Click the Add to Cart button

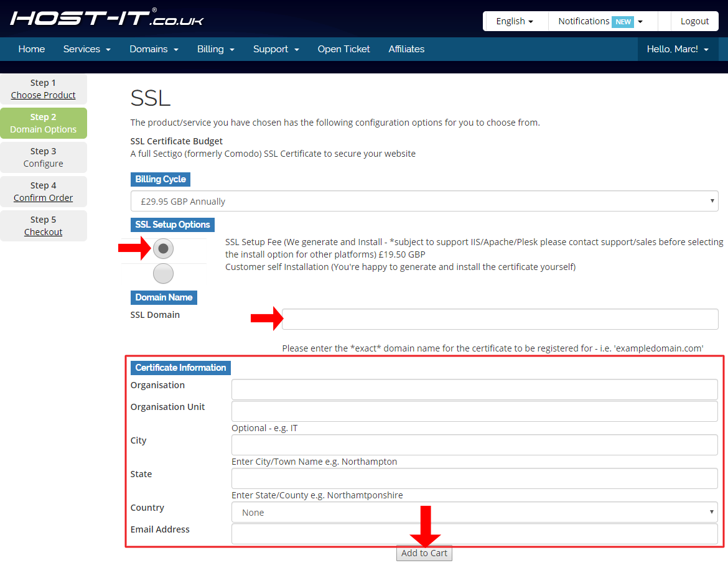pos(424,553)
